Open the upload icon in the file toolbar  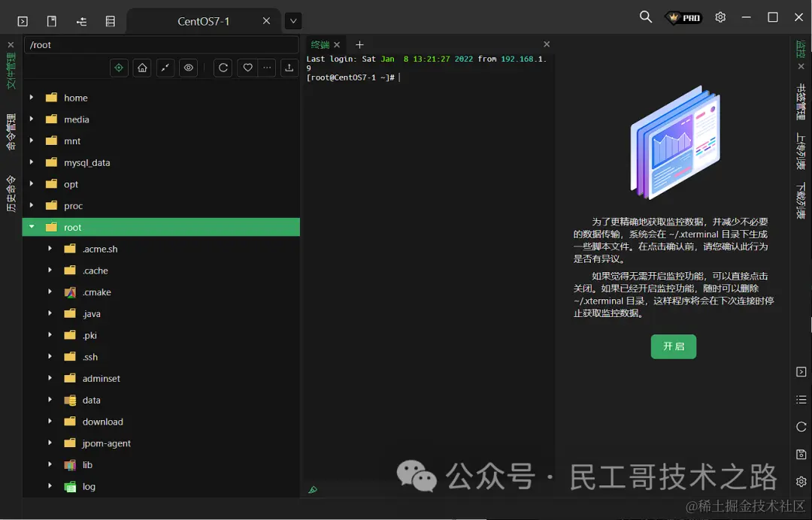[289, 68]
